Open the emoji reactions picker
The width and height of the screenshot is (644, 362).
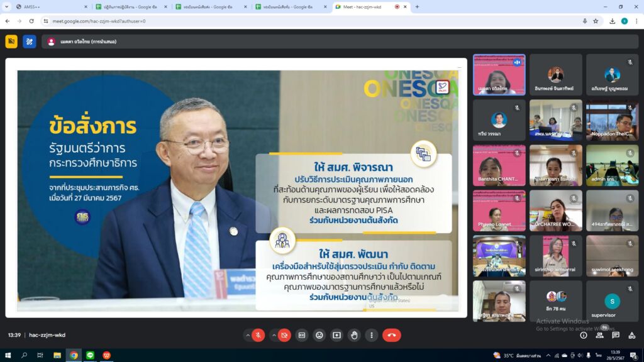pyautogui.click(x=319, y=335)
